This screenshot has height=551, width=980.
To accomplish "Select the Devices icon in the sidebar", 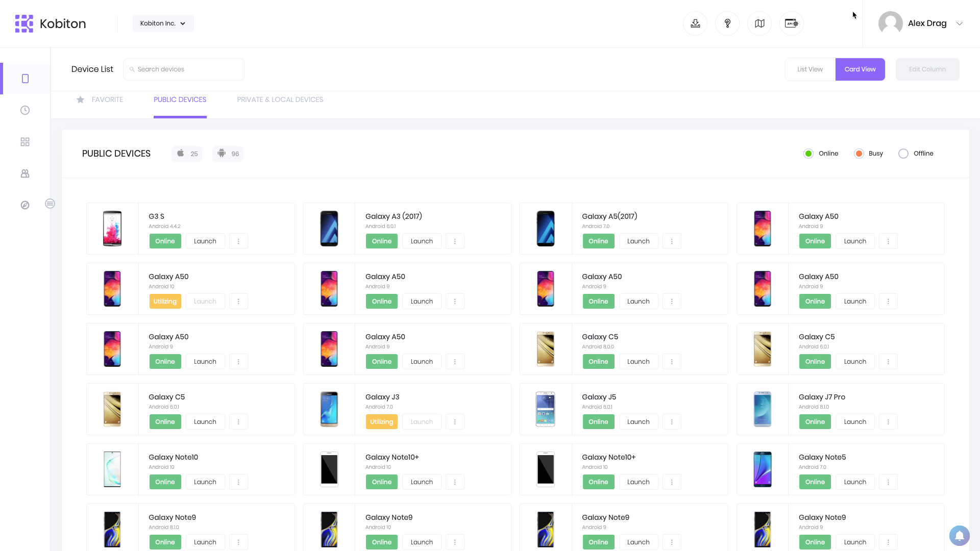I will coord(24,79).
